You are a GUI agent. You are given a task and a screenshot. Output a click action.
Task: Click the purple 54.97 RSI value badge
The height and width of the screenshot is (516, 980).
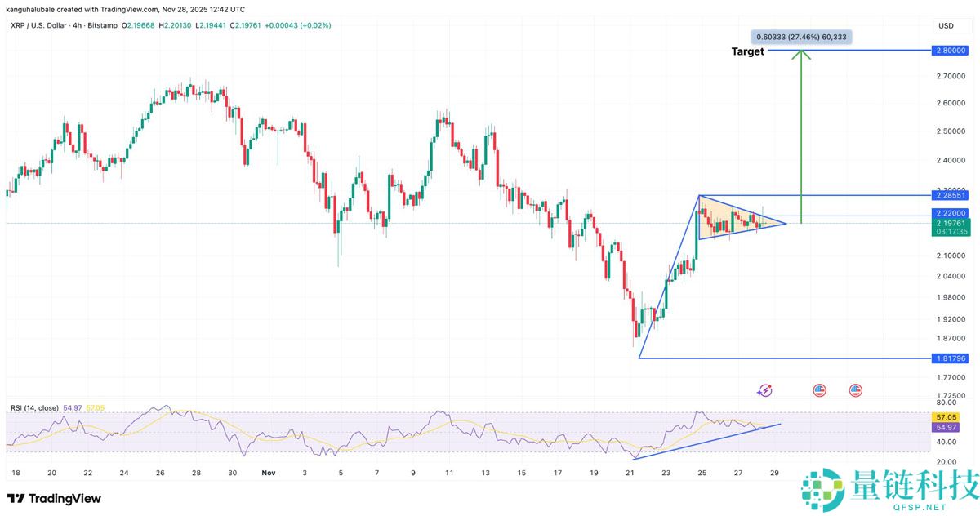pos(945,427)
